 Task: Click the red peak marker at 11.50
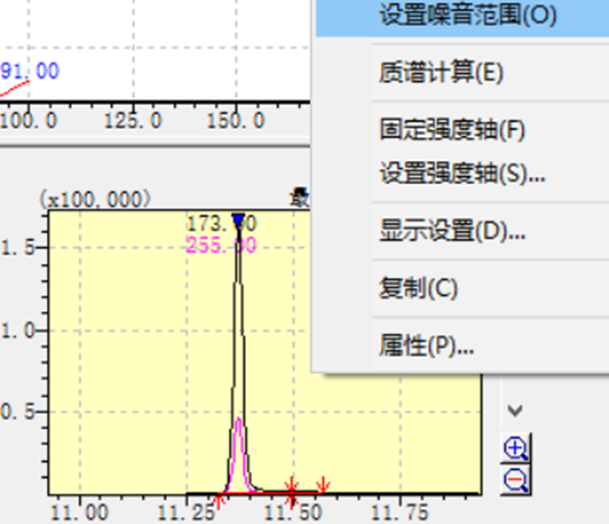pyautogui.click(x=292, y=490)
